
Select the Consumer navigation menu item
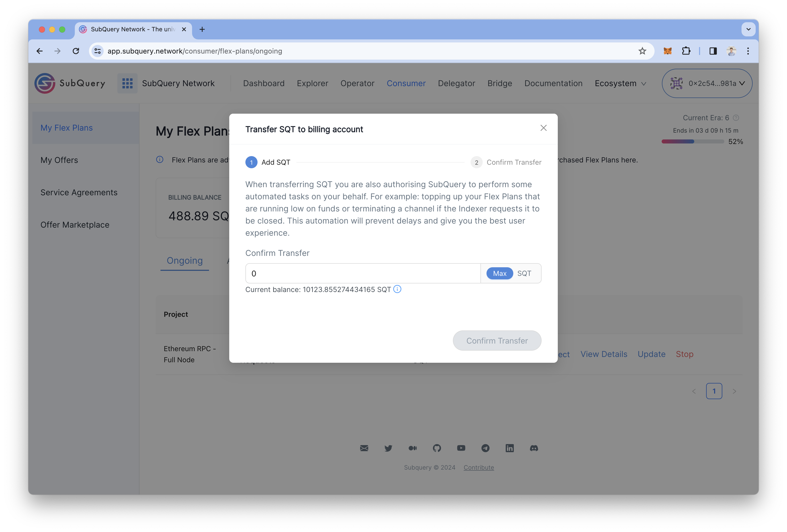(406, 83)
